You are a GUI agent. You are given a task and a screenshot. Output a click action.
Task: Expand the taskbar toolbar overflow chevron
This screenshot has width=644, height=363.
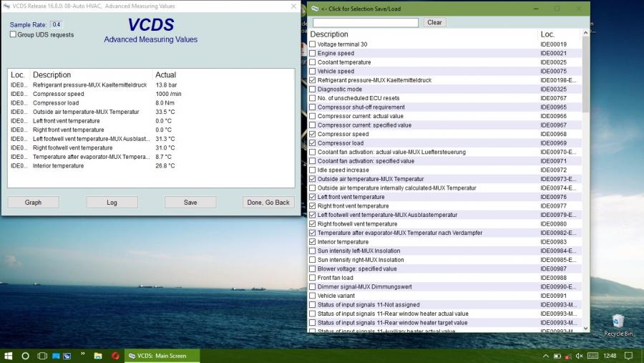click(x=82, y=354)
